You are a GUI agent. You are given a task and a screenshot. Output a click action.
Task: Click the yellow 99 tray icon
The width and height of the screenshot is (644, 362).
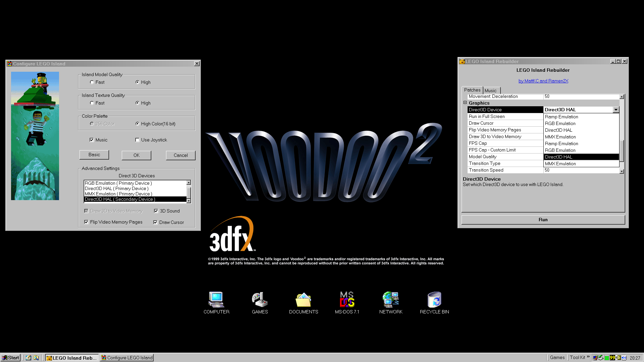(x=612, y=358)
